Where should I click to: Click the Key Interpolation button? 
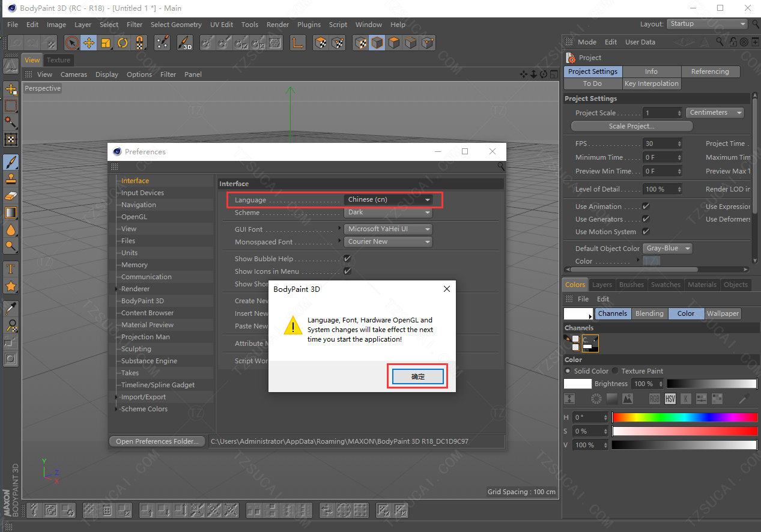click(x=652, y=83)
